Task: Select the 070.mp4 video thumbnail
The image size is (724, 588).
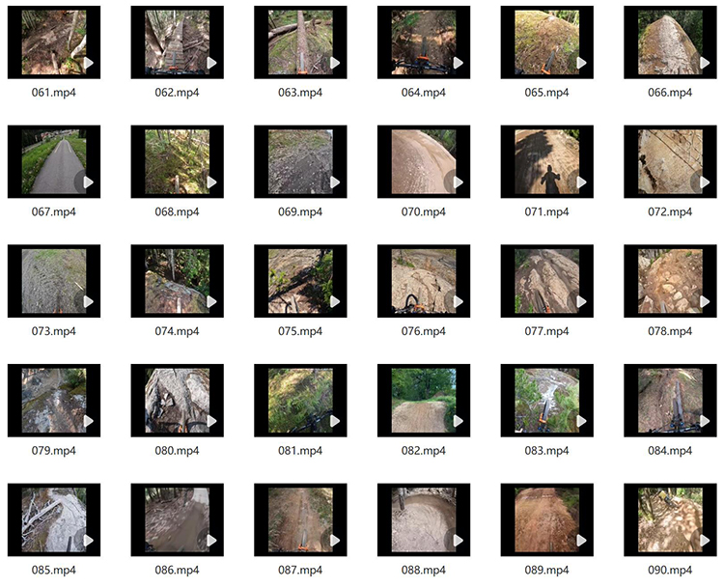Action: [x=424, y=161]
